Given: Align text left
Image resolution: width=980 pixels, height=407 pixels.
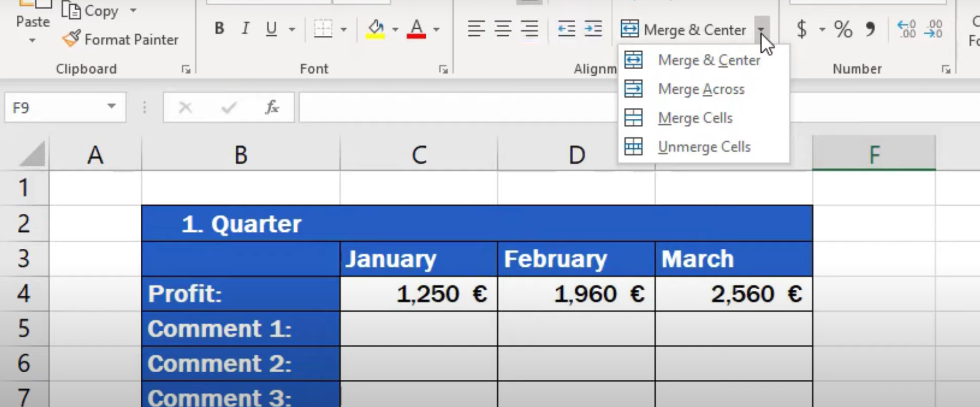Looking at the screenshot, I should [476, 29].
